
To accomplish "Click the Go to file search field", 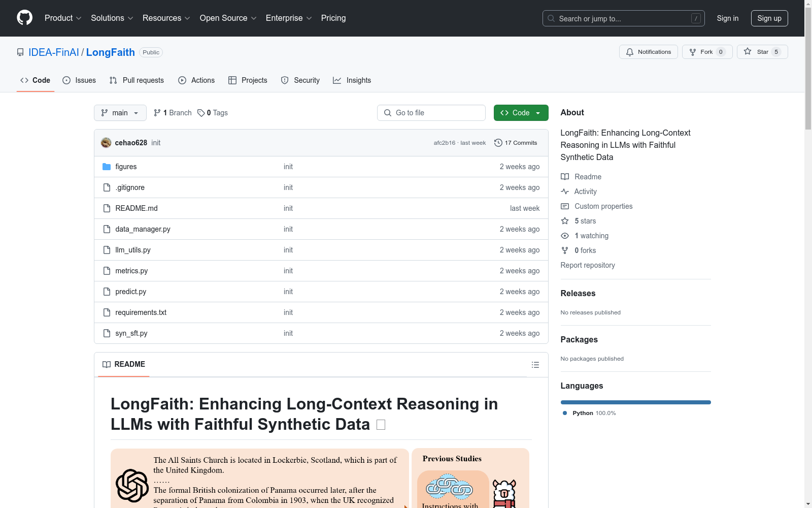I will [x=431, y=113].
